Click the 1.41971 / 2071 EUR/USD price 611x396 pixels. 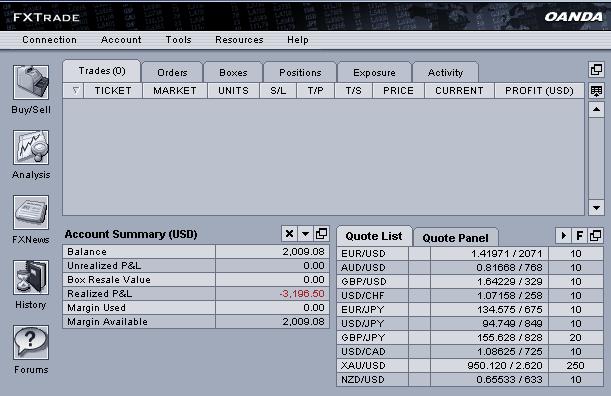pyautogui.click(x=507, y=253)
